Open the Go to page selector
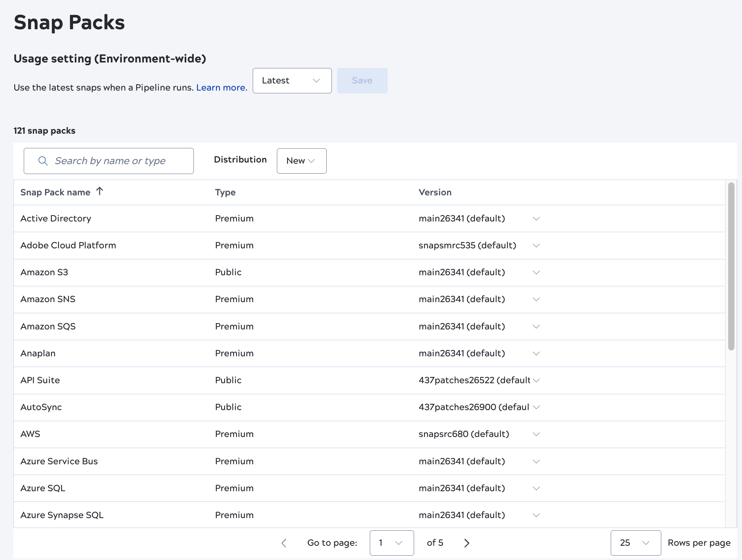Viewport: 742px width, 560px height. (x=392, y=543)
